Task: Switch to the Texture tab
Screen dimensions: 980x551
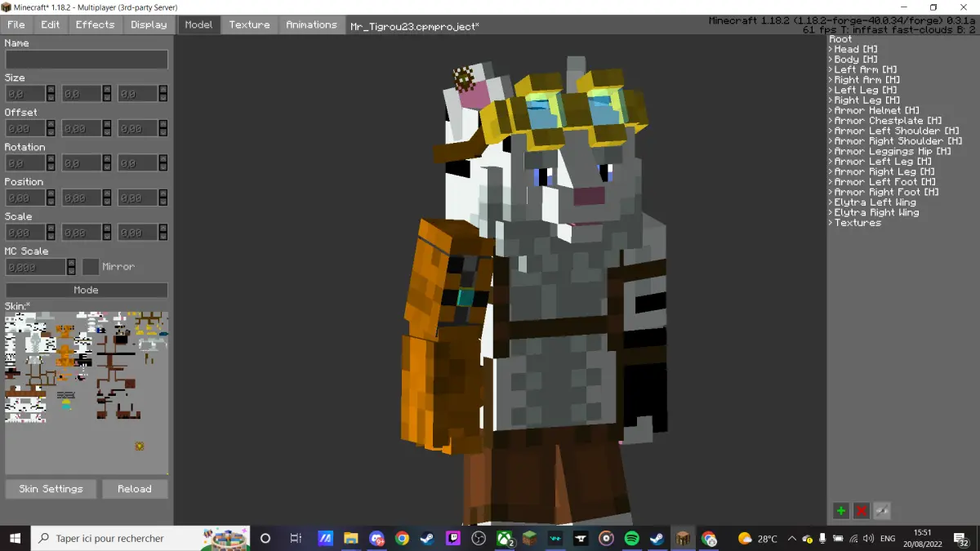Action: (x=250, y=24)
